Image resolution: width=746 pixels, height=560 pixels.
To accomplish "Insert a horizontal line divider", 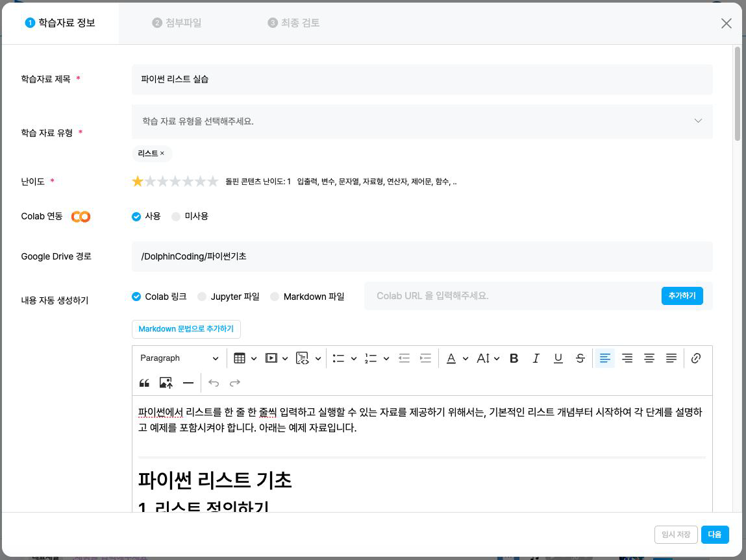I will 188,383.
